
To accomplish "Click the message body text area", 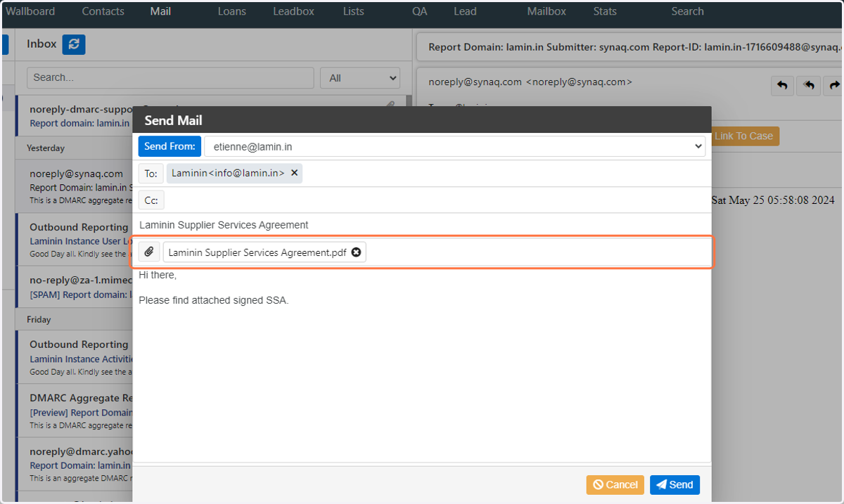I will 422,364.
